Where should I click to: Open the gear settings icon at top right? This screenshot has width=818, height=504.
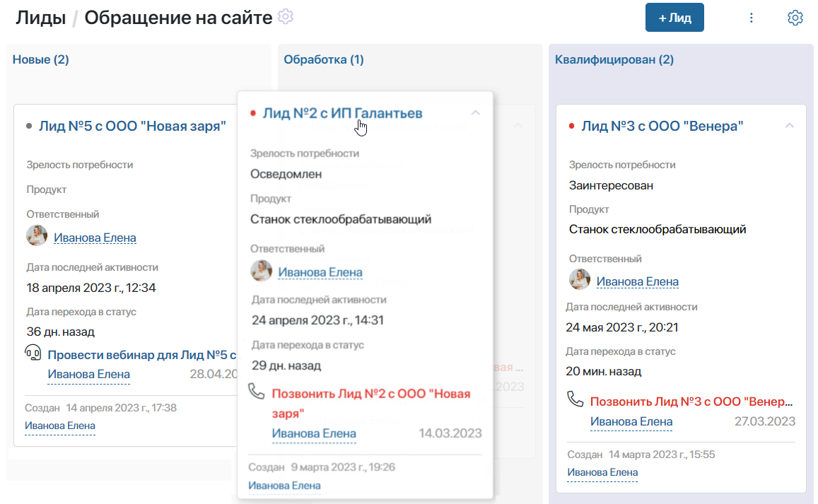pos(795,18)
